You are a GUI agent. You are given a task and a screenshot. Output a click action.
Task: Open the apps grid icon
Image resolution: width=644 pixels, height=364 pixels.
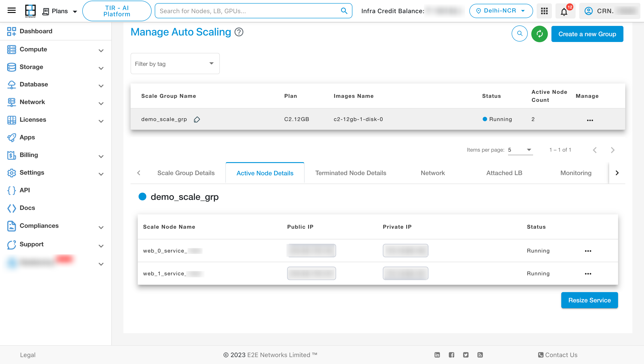point(544,11)
